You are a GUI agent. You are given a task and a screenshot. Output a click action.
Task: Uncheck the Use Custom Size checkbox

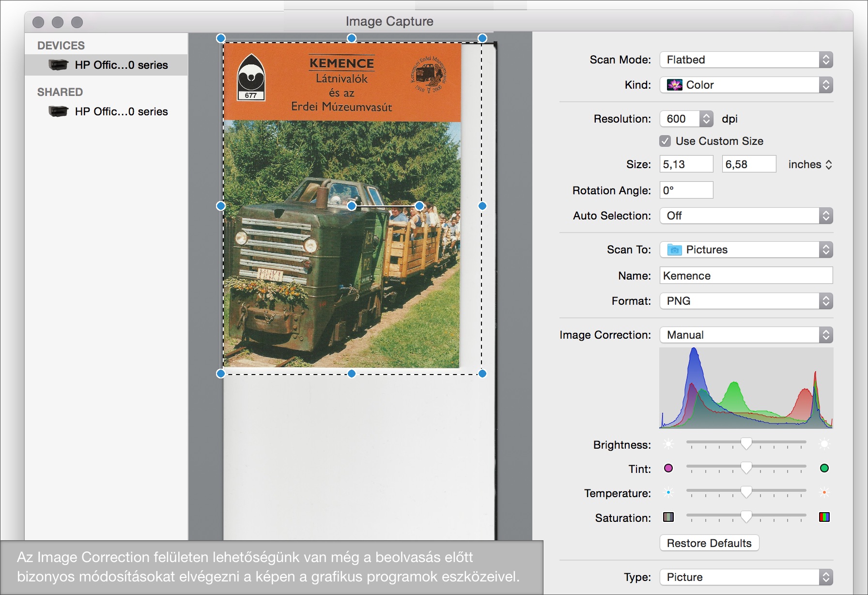pyautogui.click(x=665, y=141)
